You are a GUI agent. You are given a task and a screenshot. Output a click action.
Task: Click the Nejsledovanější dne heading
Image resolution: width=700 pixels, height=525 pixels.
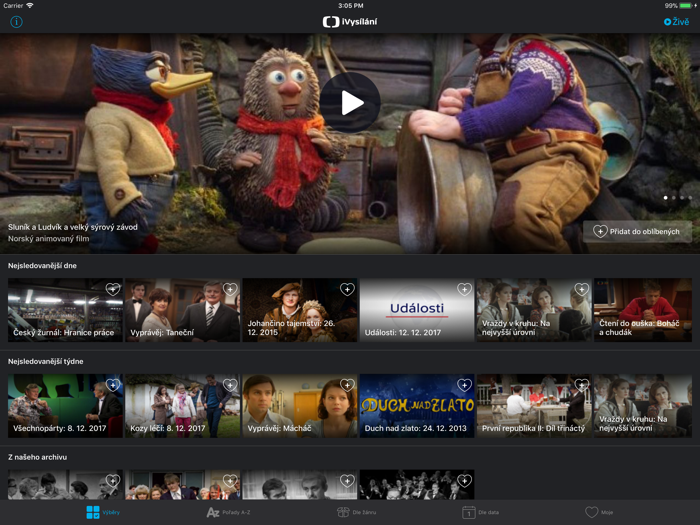click(42, 266)
